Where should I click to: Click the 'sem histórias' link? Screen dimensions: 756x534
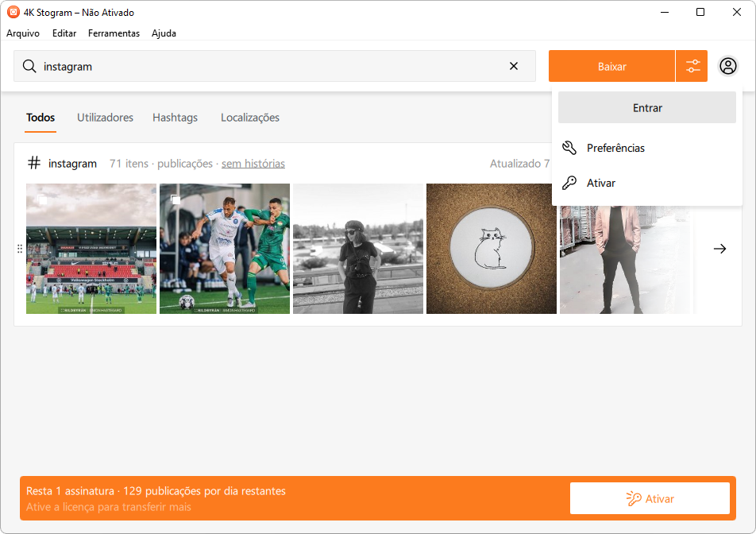coord(253,164)
